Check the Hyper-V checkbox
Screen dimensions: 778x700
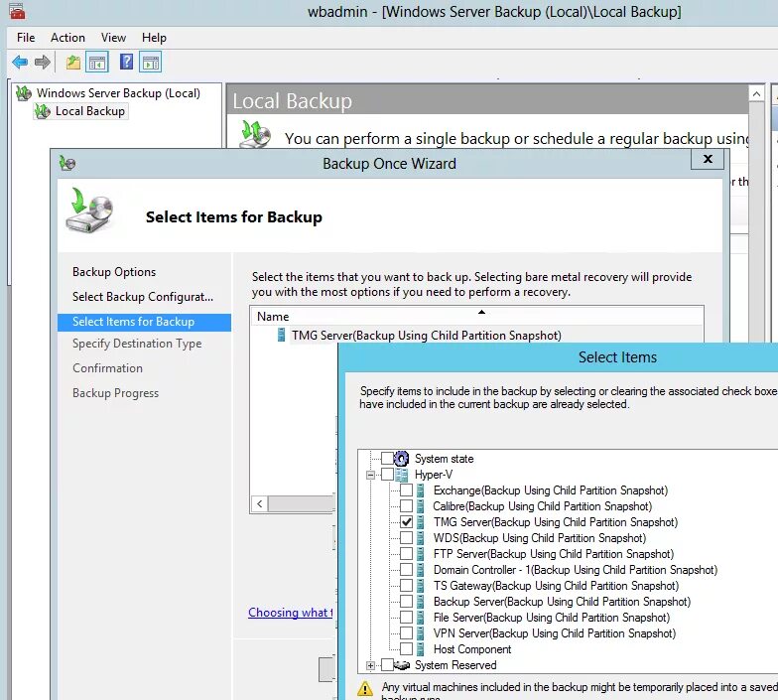[x=387, y=475]
